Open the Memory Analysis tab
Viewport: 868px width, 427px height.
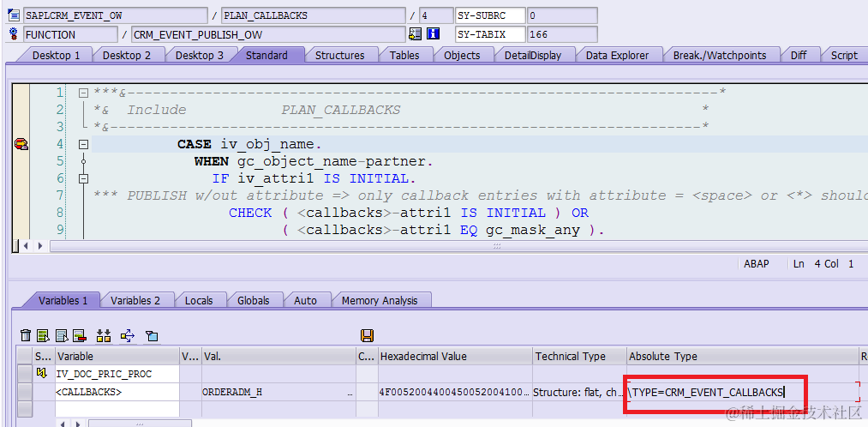380,300
